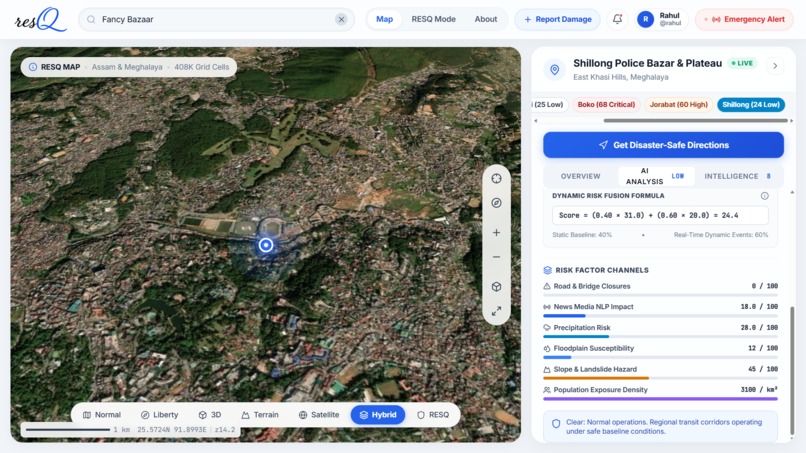The height and width of the screenshot is (453, 806).
Task: Open the Intelligence tab
Action: (x=738, y=176)
